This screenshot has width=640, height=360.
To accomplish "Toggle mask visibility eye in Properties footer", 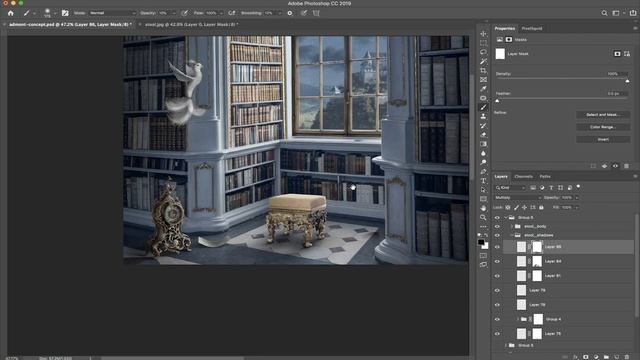I will click(x=615, y=166).
